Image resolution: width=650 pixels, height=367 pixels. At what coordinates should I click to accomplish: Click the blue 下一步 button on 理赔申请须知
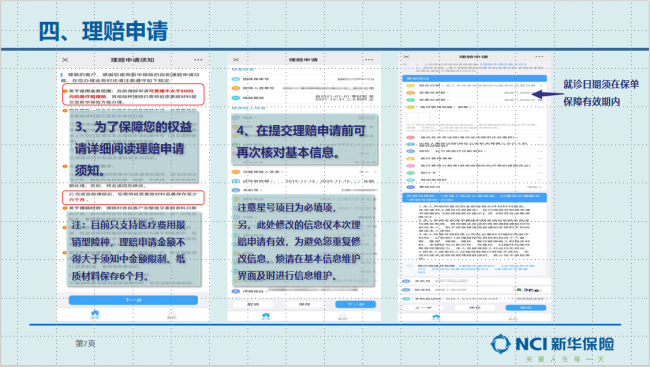133,300
